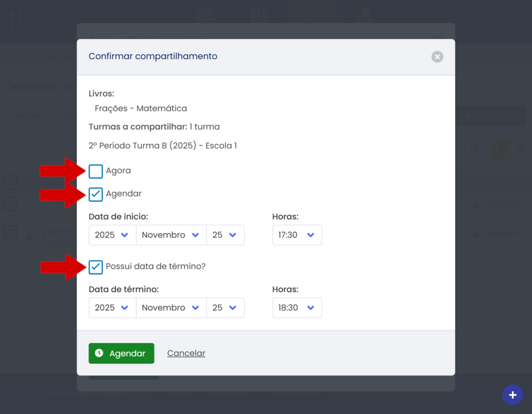Expand the 18:30 end hours dropdown
The height and width of the screenshot is (414, 532).
click(297, 308)
